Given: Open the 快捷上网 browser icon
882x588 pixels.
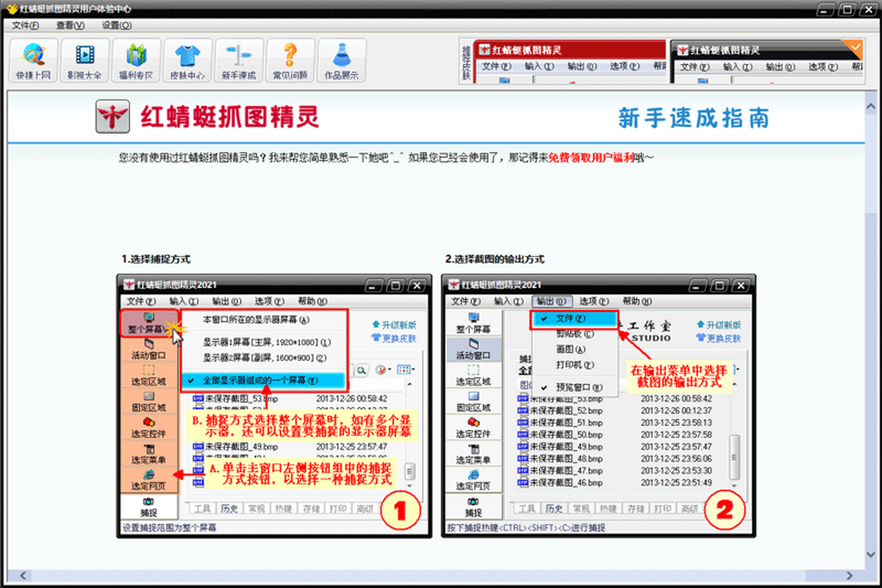Looking at the screenshot, I should pyautogui.click(x=33, y=60).
